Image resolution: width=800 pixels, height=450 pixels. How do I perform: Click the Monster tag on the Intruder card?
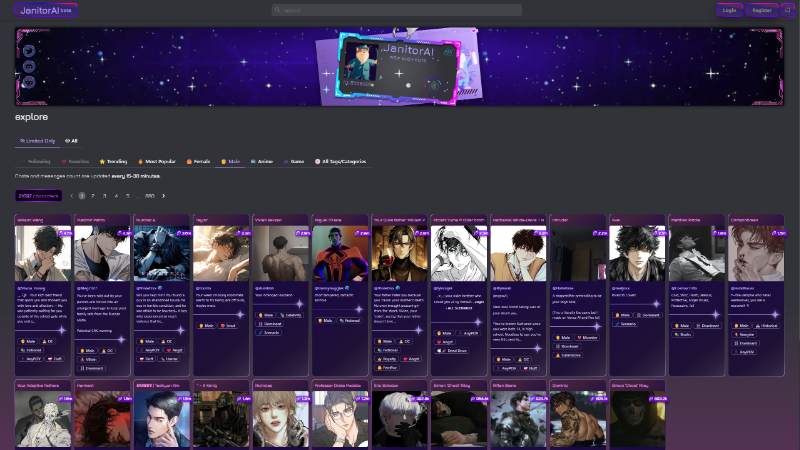(587, 338)
